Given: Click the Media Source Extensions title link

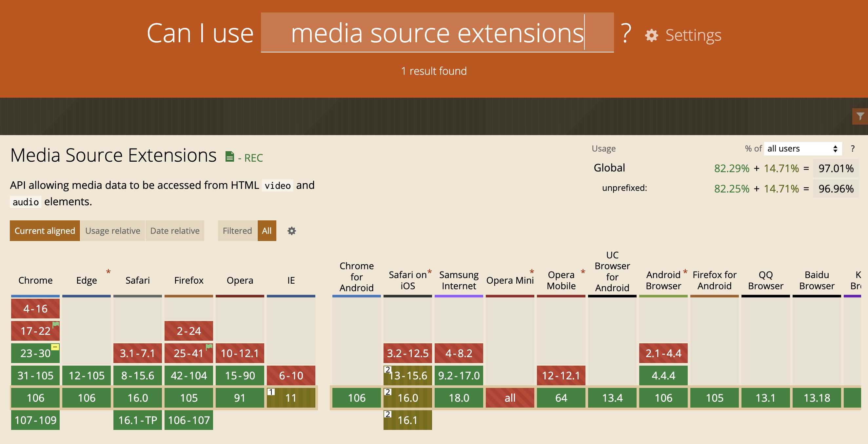Looking at the screenshot, I should coord(113,155).
